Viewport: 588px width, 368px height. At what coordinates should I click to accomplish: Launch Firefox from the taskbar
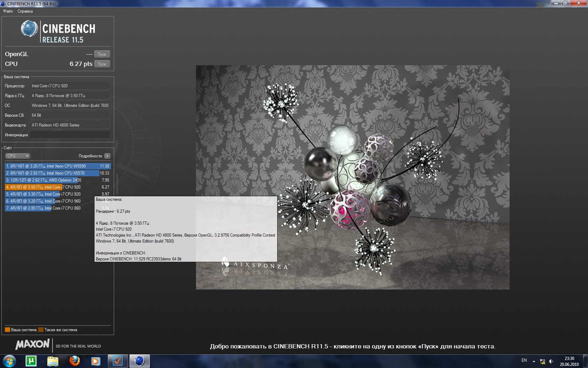click(75, 361)
